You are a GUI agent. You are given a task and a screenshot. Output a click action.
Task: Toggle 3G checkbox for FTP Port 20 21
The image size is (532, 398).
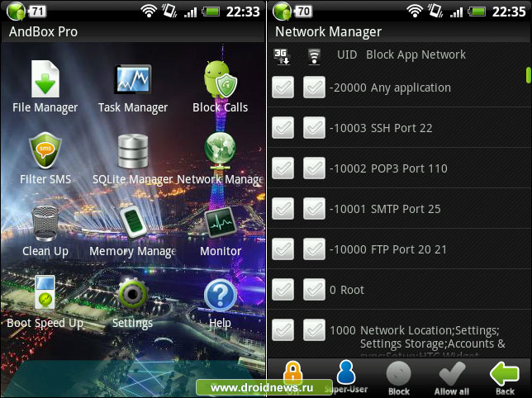click(283, 249)
